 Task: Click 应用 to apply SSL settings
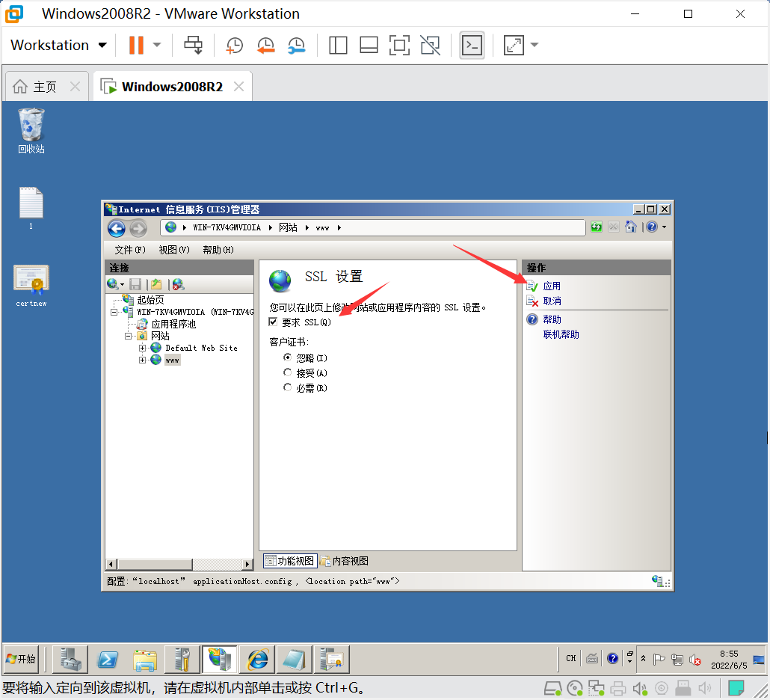[552, 286]
